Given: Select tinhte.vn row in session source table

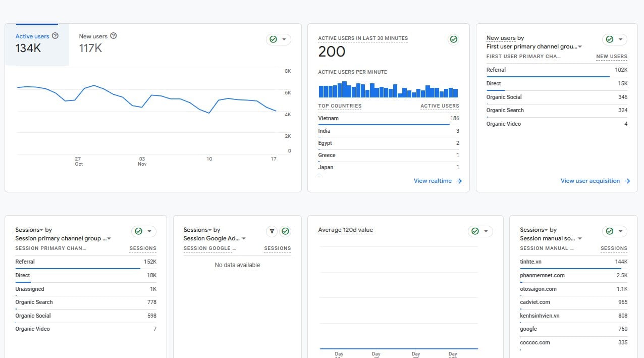Looking at the screenshot, I should point(574,262).
